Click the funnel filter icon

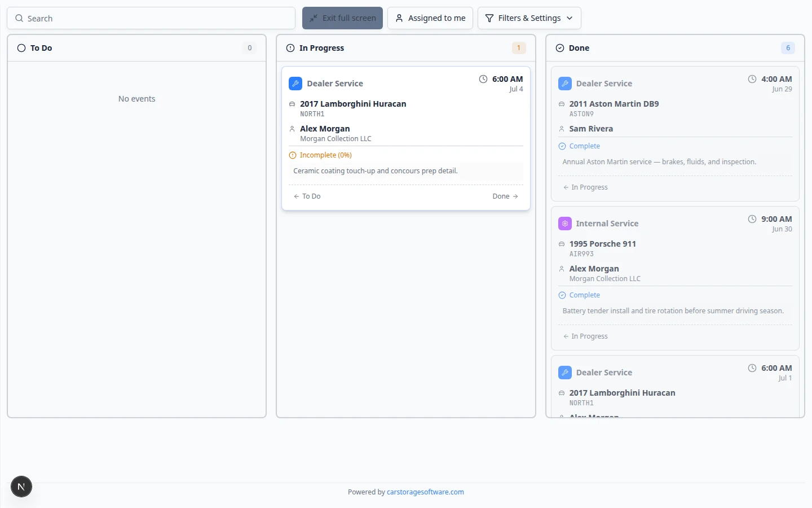[489, 18]
